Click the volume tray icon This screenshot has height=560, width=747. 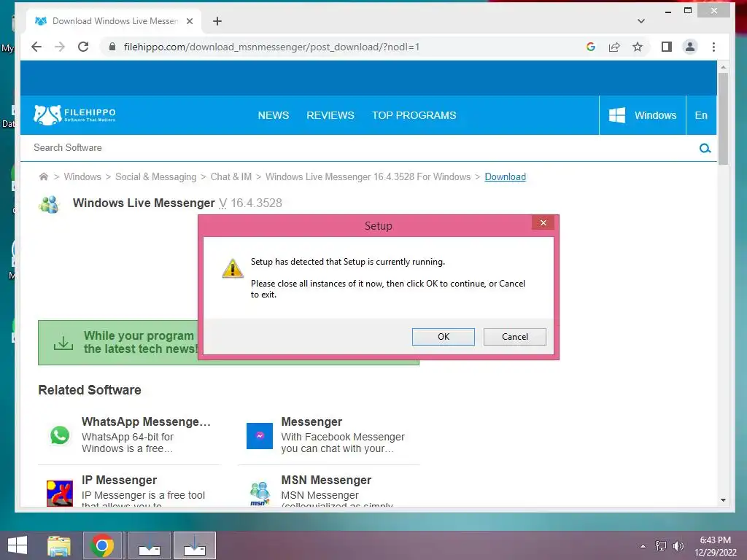[x=678, y=546]
